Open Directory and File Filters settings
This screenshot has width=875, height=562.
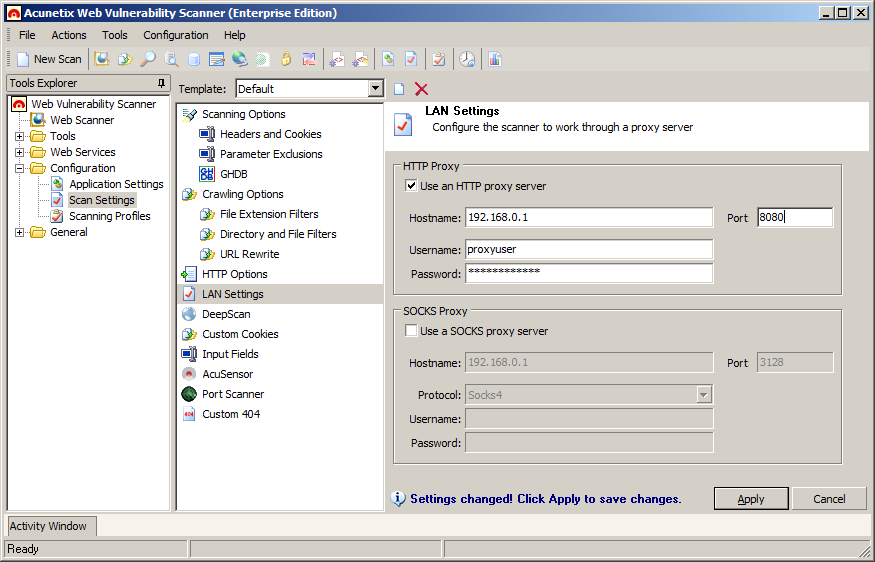coord(278,234)
